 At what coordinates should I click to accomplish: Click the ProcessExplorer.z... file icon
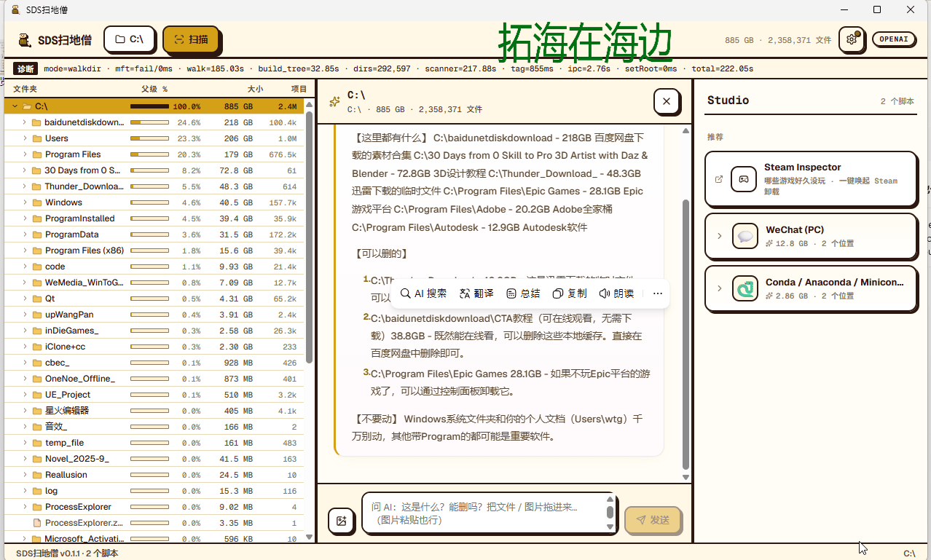(x=36, y=523)
